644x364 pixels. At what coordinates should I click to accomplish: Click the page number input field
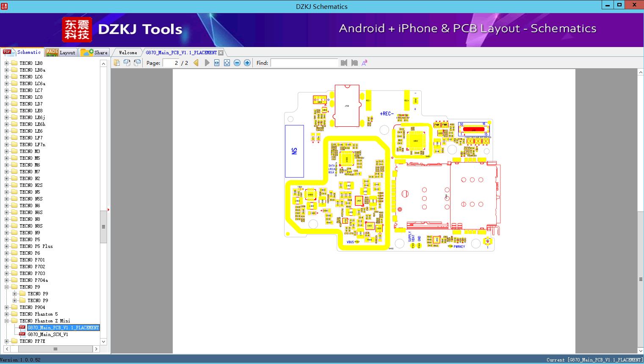pyautogui.click(x=171, y=63)
